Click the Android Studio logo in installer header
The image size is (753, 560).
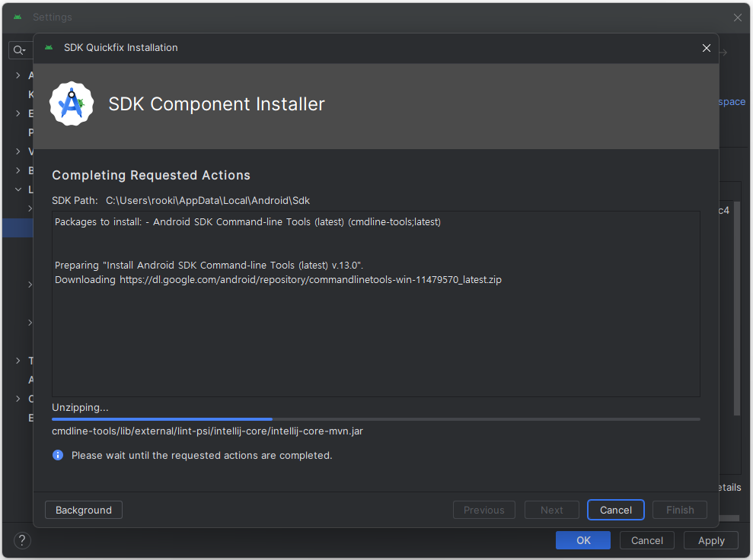[72, 103]
